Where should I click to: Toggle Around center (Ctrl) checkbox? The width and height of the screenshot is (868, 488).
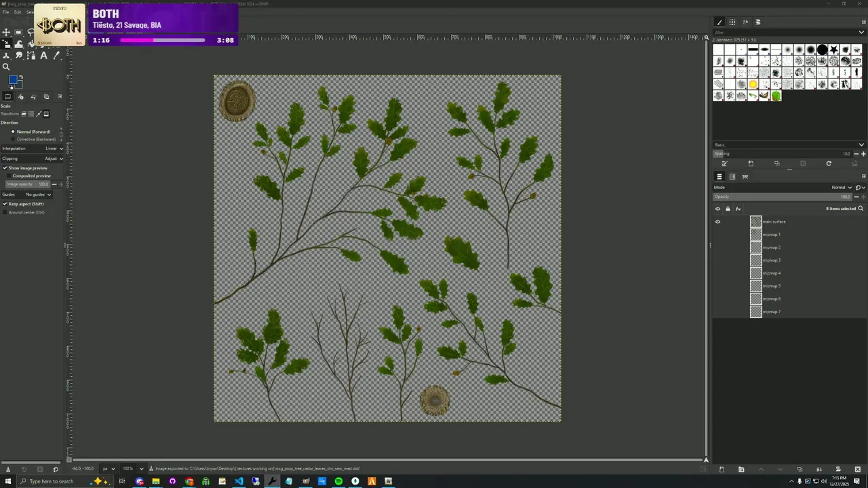point(5,212)
